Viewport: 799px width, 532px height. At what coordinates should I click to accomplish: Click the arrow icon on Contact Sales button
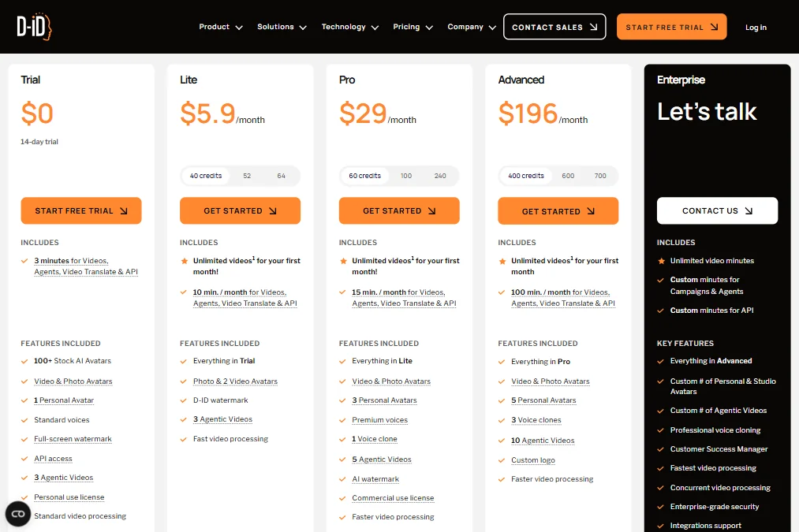coord(594,27)
